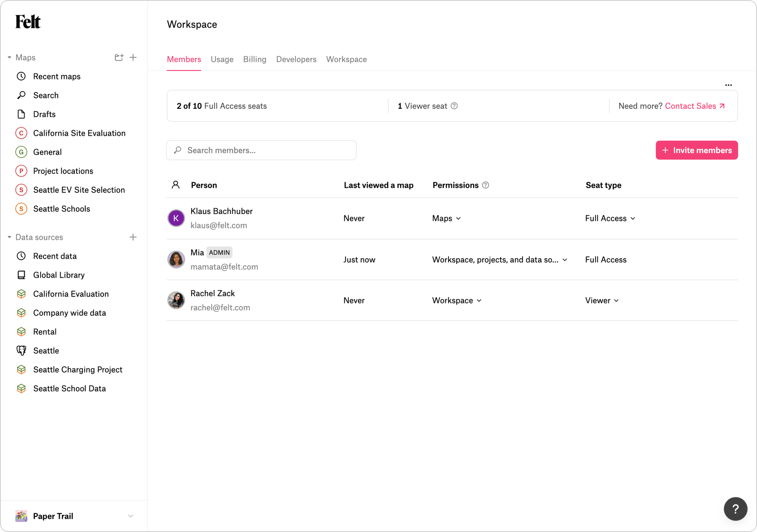Click Invite members button
Viewport: 757px width, 532px height.
(x=696, y=150)
